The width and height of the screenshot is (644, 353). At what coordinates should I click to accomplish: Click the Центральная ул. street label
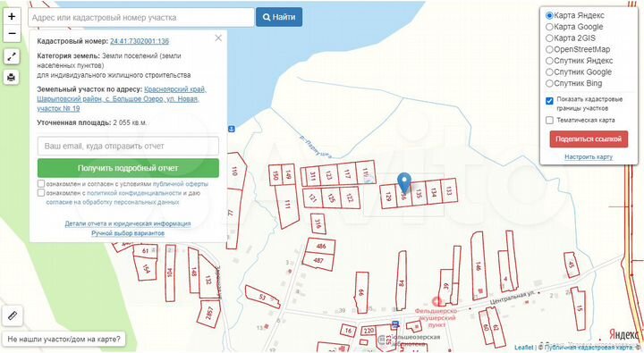[513, 298]
